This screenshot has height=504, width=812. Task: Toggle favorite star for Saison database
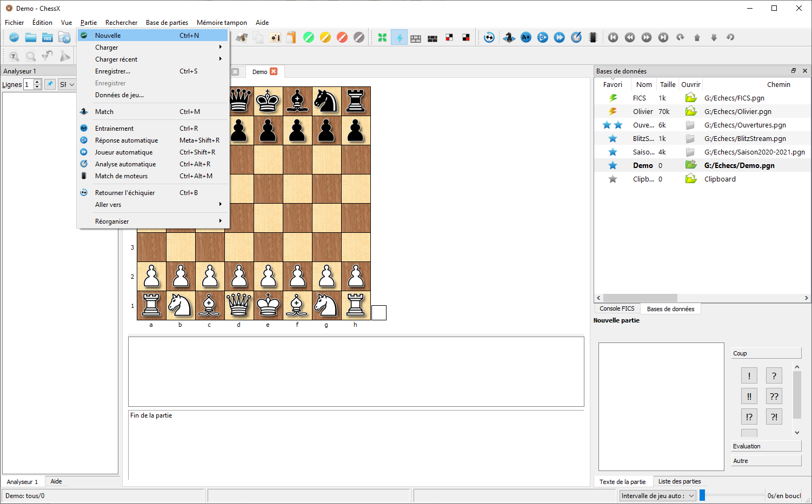tap(613, 152)
